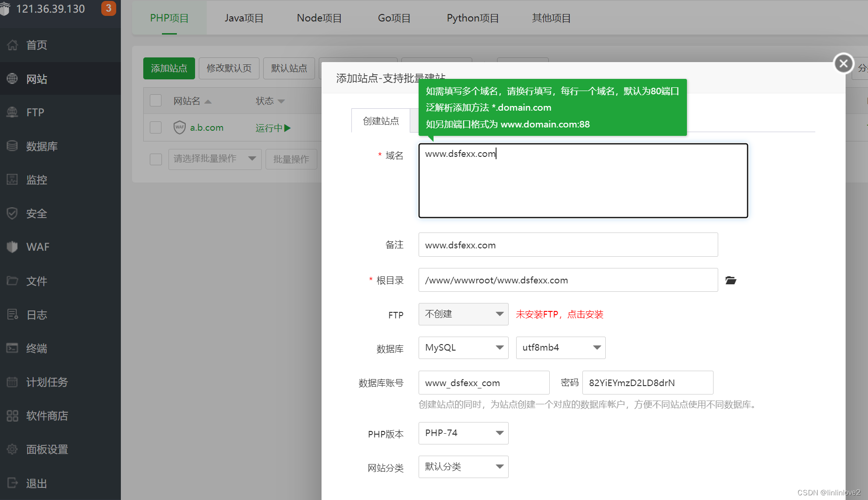
Task: Click the server IP 121.36.39.130
Action: click(50, 9)
